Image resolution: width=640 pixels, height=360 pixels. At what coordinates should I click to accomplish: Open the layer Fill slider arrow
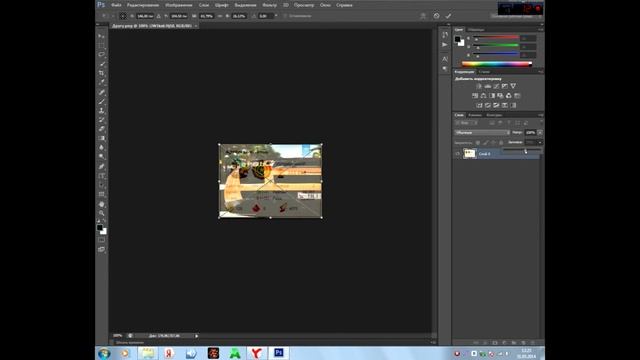click(x=540, y=142)
